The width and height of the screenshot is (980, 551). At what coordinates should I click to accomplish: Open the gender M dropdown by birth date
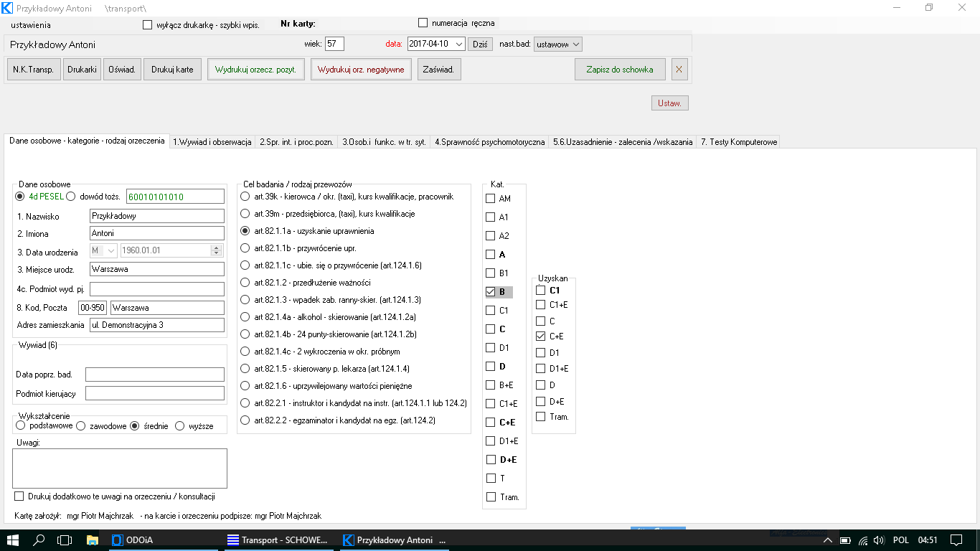[x=110, y=250]
